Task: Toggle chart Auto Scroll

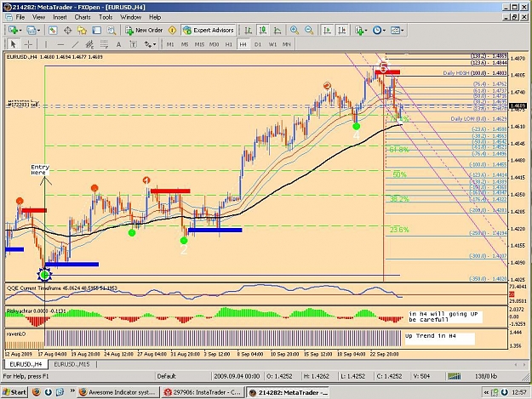Action: coord(327,30)
